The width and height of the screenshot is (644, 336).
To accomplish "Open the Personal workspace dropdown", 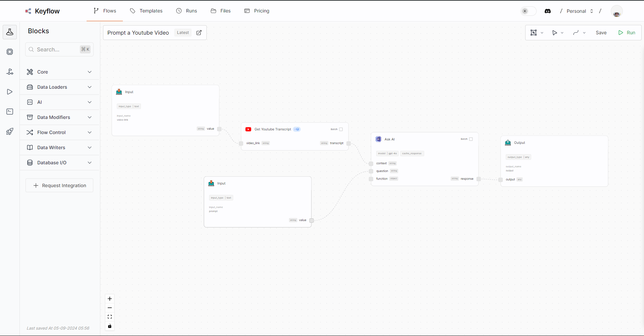I will point(580,11).
